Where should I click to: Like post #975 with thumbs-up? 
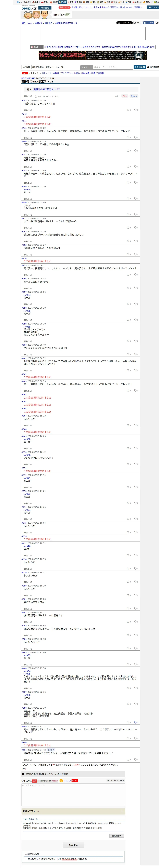pos(128,532)
